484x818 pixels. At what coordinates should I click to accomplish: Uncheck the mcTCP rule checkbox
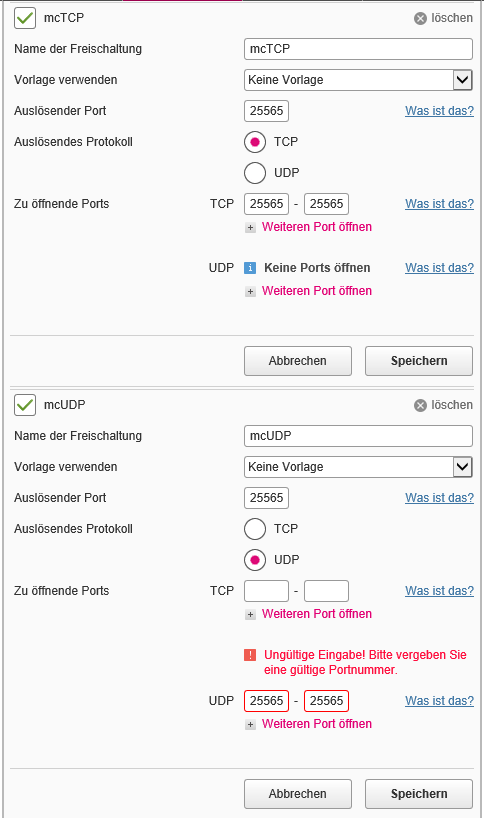point(25,18)
